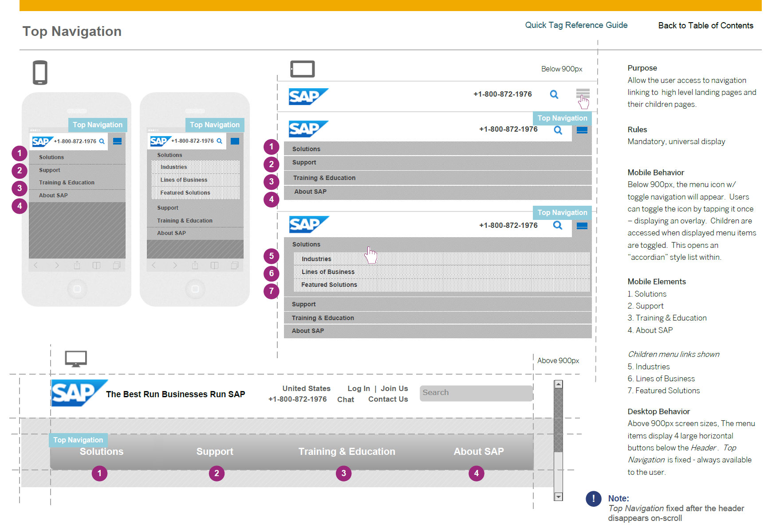Click search icon in second phone mockup
772x532 pixels.
219,141
